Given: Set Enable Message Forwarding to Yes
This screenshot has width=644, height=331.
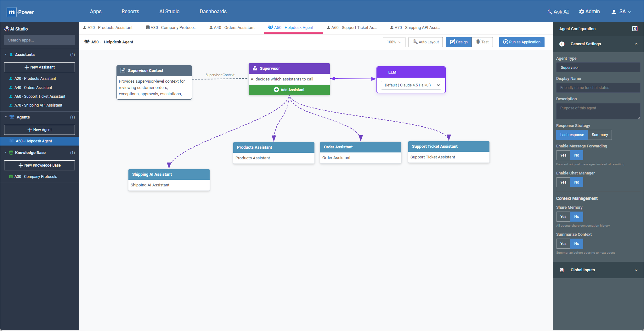Looking at the screenshot, I should (563, 155).
